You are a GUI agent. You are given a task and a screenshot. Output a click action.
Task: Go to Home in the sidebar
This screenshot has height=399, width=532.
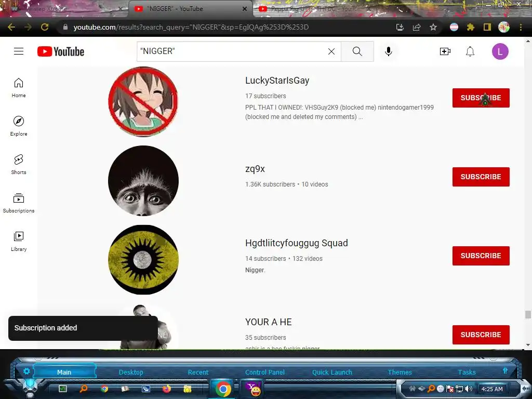tap(19, 88)
